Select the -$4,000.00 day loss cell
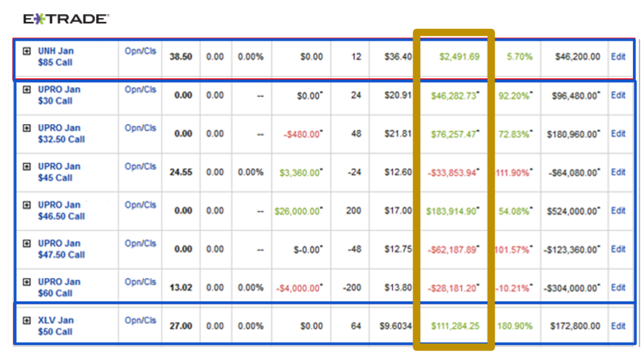 click(x=299, y=288)
